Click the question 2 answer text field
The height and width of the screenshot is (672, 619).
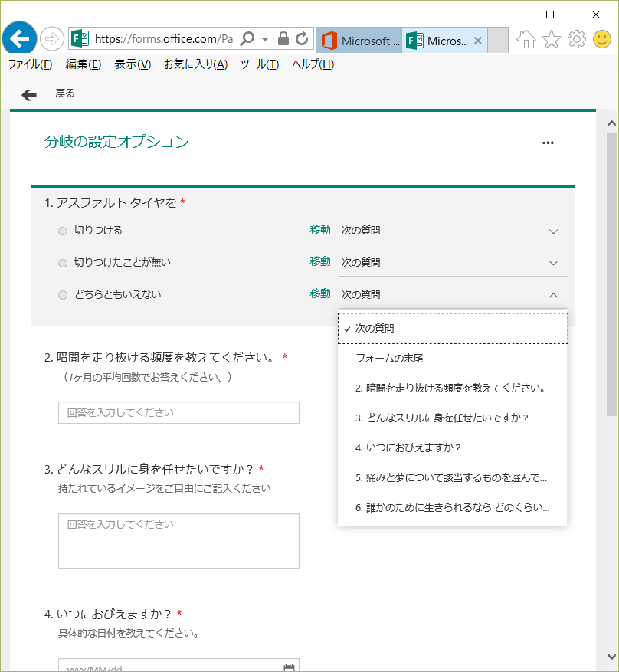(178, 412)
